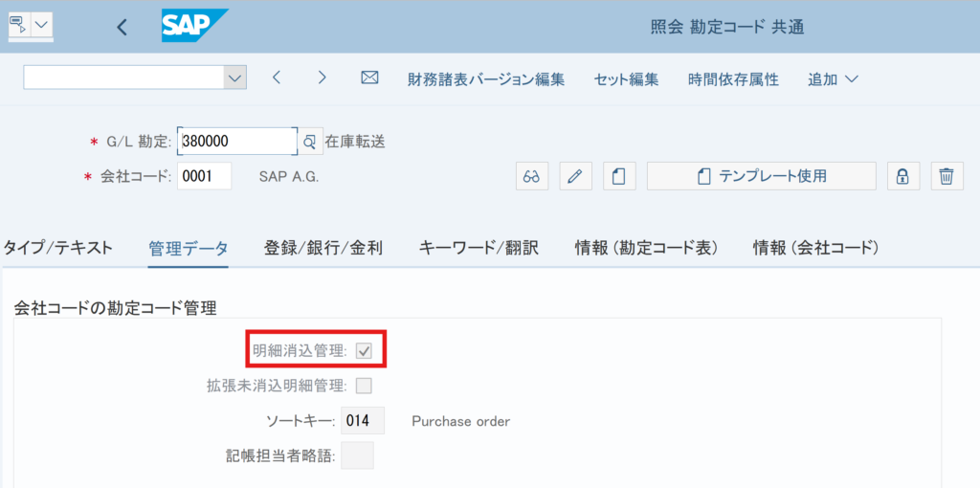Click the SAP back arrow icon

click(122, 27)
